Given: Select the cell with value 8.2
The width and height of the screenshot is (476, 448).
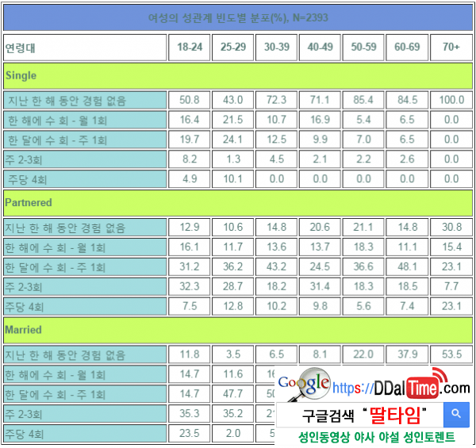Looking at the screenshot, I should [x=190, y=159].
